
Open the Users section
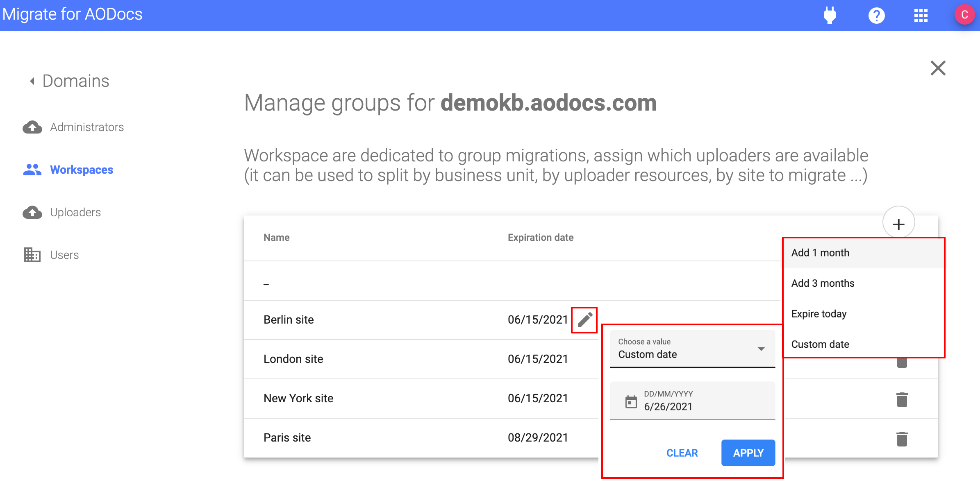pos(51,255)
